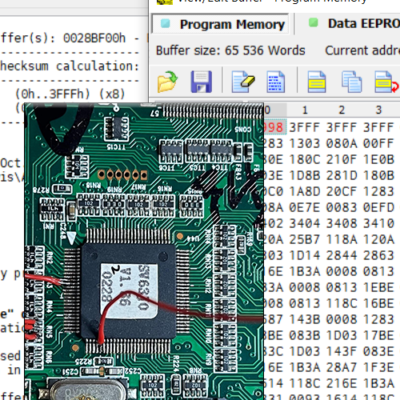Select hex cell 17BE

pyautogui.click(x=379, y=335)
